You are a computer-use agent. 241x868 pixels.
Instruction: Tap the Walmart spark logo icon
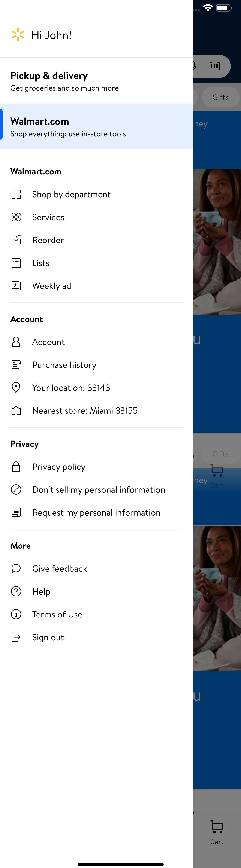18,35
